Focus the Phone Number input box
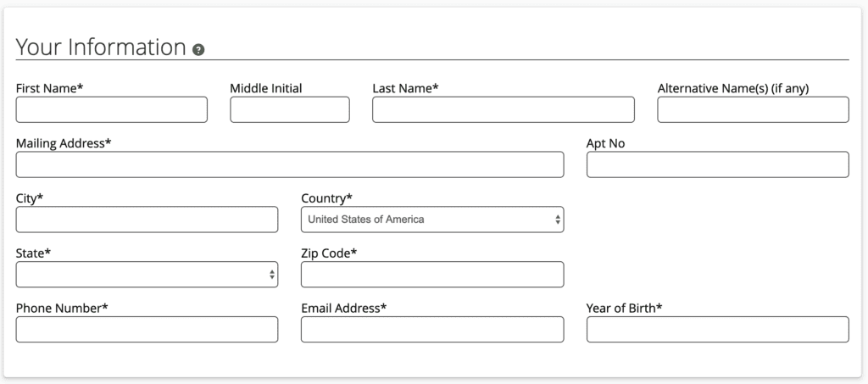This screenshot has width=868, height=384. (147, 330)
